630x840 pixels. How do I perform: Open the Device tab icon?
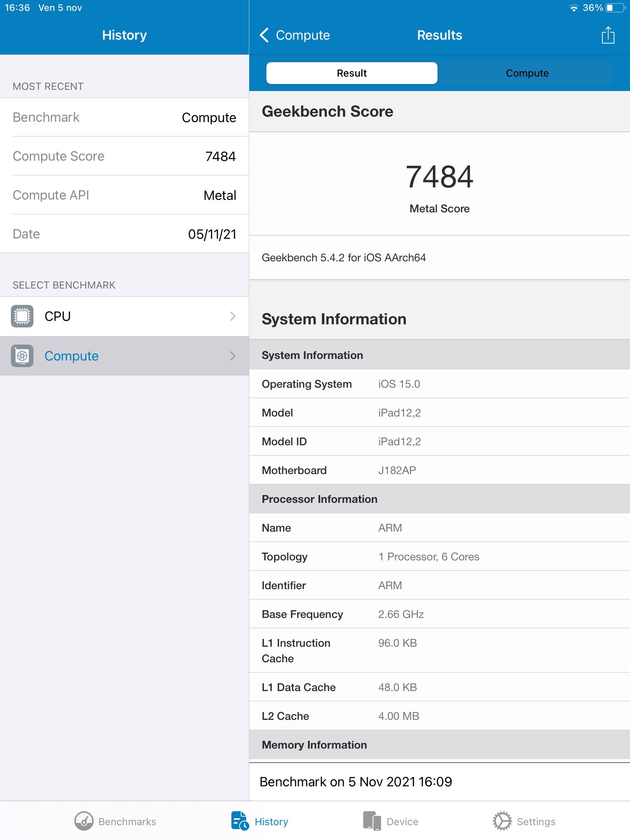(x=372, y=821)
